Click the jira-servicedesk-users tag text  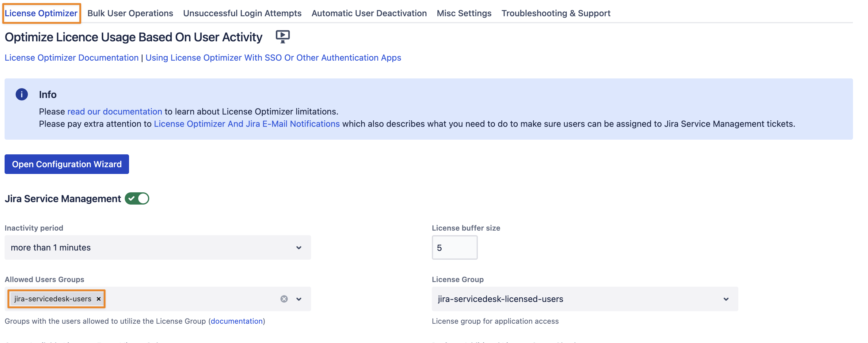click(x=53, y=299)
